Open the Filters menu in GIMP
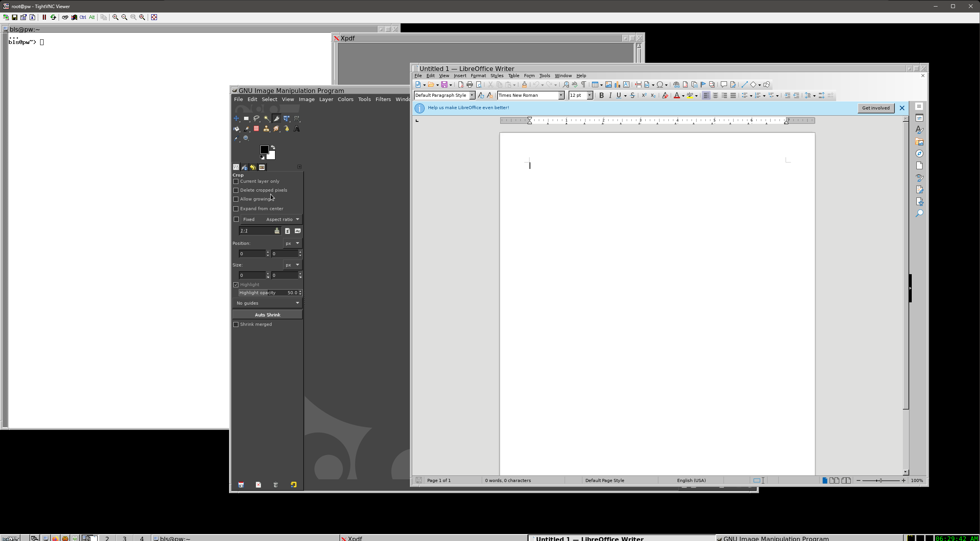Viewport: 980px width, 541px height. tap(383, 99)
